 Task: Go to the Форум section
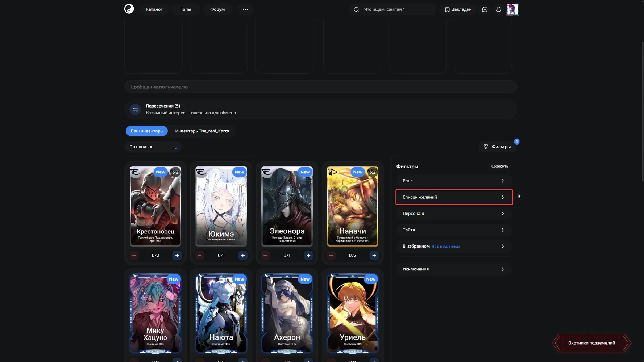click(217, 9)
